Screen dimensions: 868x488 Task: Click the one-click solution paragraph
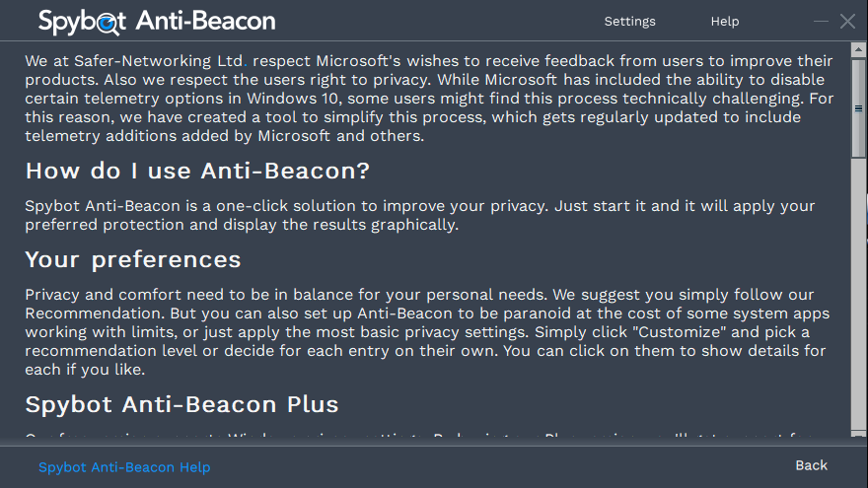point(419,215)
